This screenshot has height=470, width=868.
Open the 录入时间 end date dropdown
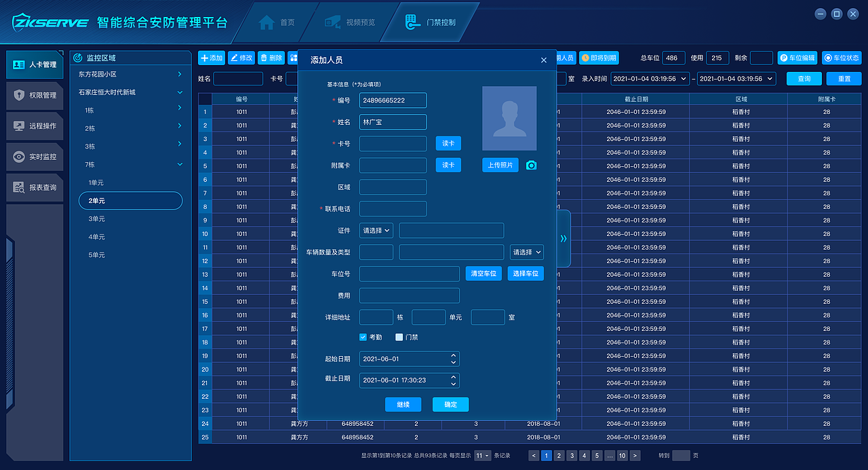[736, 79]
